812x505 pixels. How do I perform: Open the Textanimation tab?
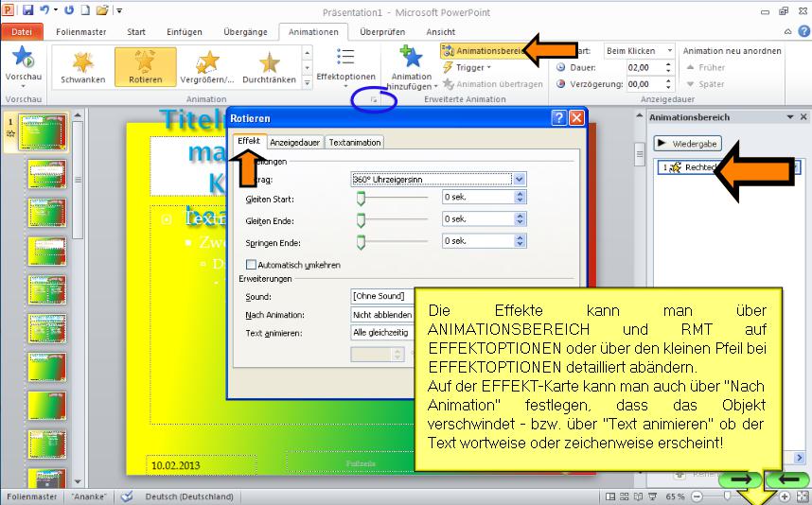pos(355,142)
